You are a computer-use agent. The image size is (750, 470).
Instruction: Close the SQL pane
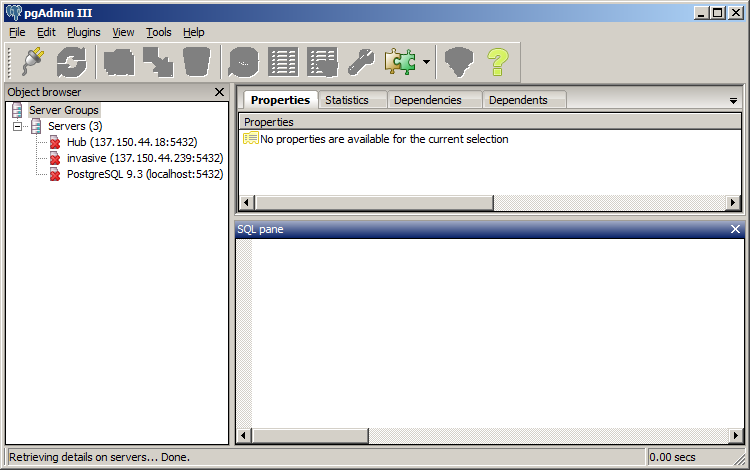coord(735,229)
